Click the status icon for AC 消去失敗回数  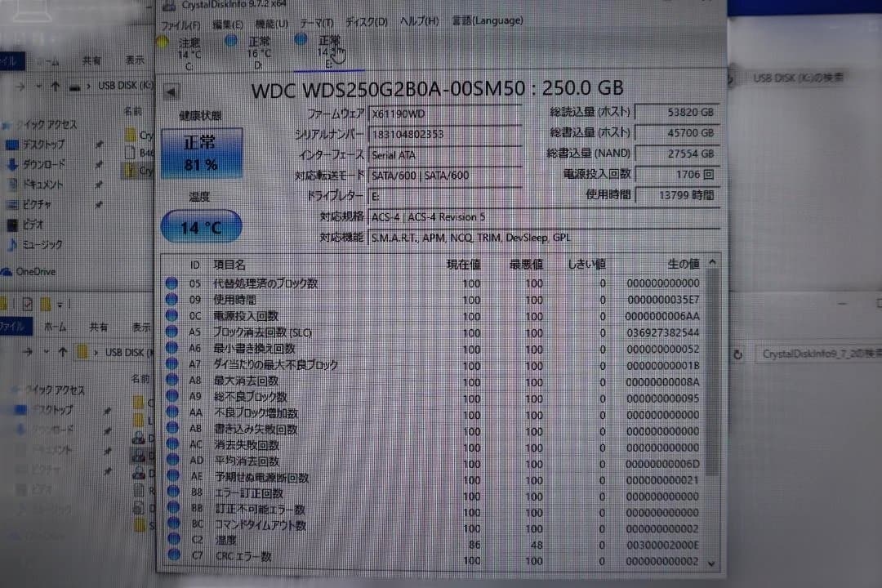click(172, 444)
